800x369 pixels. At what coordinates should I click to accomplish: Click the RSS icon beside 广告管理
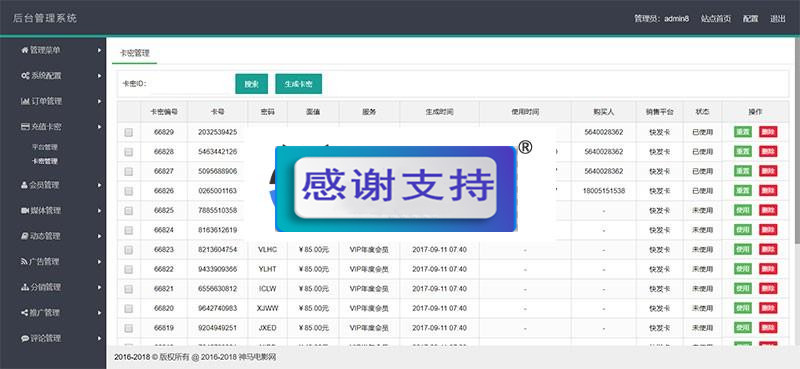tap(24, 261)
